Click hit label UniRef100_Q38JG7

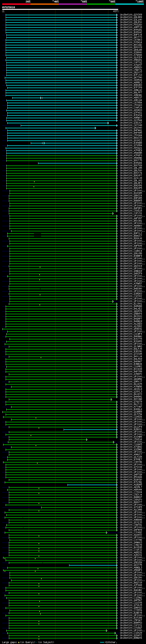point(131,123)
